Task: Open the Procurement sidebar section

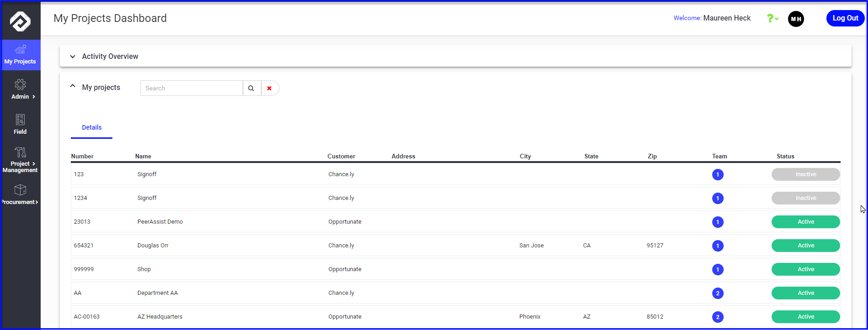Action: [20, 195]
